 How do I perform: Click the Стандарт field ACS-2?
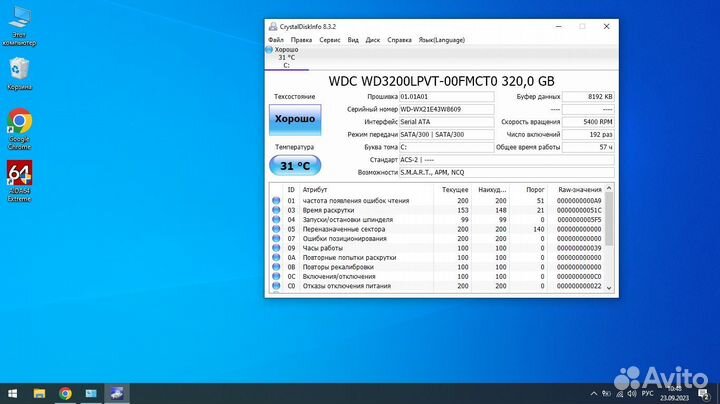click(x=507, y=160)
